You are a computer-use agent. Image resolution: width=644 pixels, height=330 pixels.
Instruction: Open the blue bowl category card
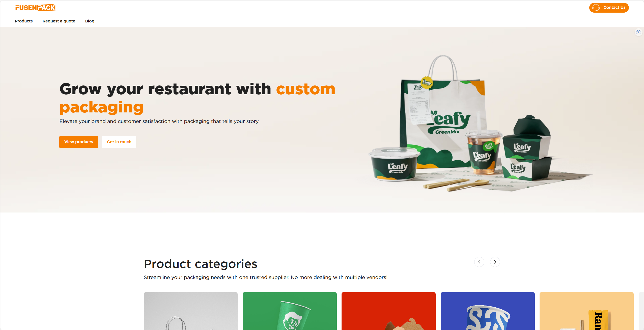(488, 311)
